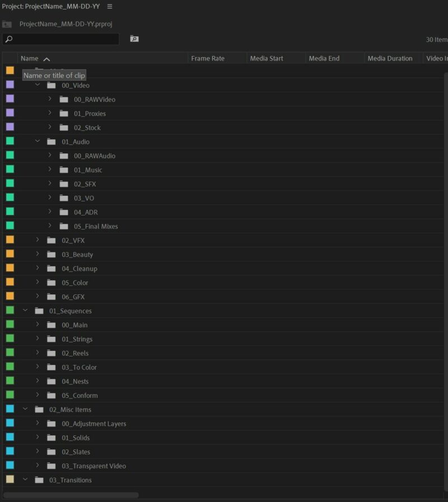The height and width of the screenshot is (502, 448).
Task: Click the 03_VO bin folder icon
Action: (x=64, y=198)
